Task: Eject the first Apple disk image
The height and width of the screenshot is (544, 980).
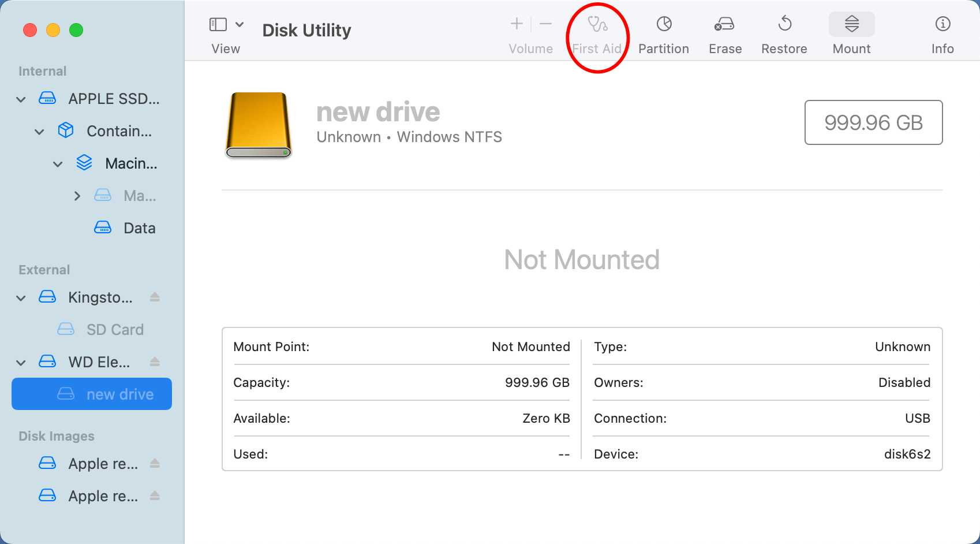Action: point(155,463)
